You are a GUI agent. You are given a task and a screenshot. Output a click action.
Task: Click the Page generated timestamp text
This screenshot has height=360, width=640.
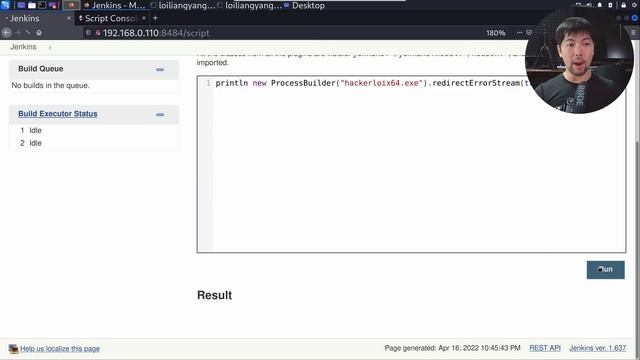pos(453,348)
